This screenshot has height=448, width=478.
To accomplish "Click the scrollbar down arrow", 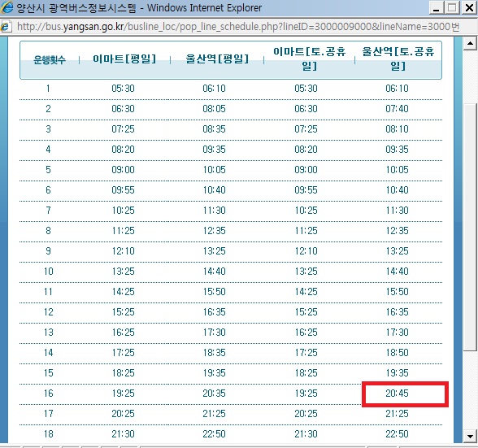I will 470,436.
